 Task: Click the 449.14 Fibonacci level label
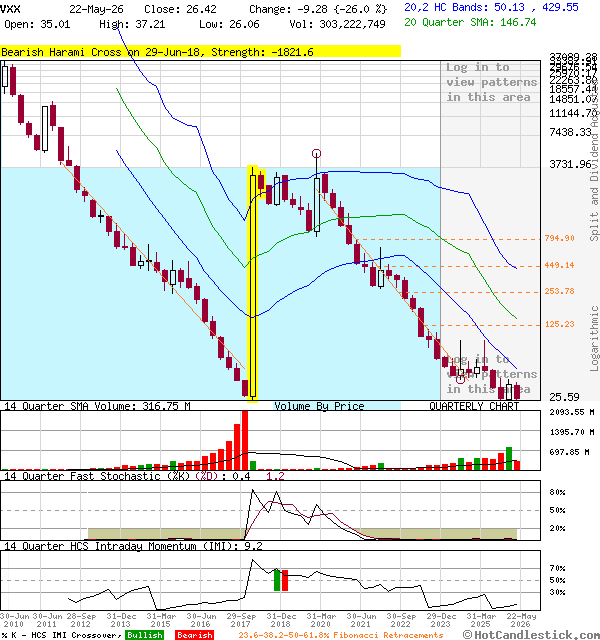pos(559,265)
